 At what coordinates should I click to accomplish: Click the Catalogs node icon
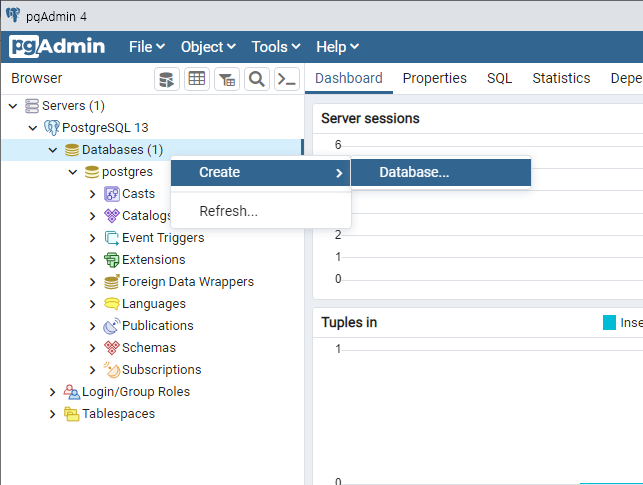[x=112, y=216]
